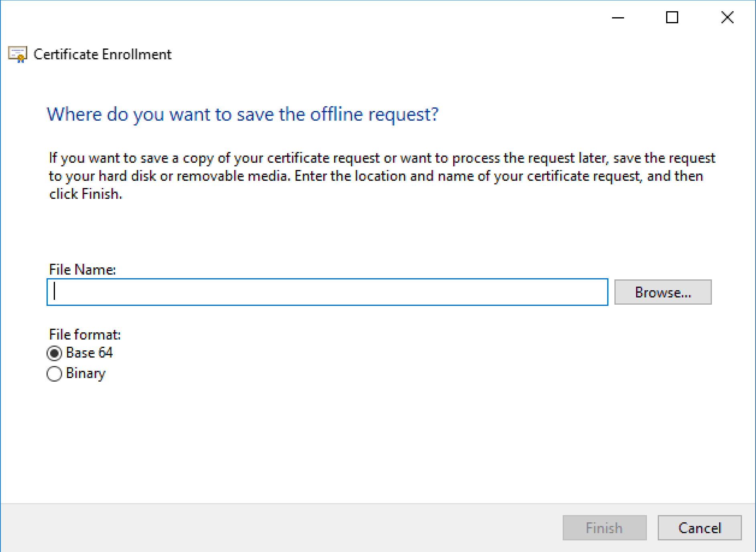Click the Finish button
This screenshot has height=552, width=756.
click(x=604, y=528)
